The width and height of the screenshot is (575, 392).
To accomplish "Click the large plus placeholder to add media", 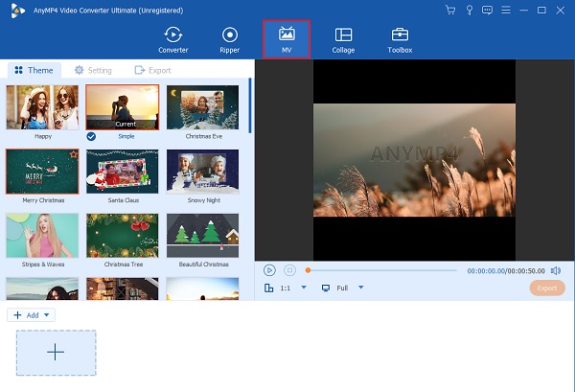I will click(57, 353).
